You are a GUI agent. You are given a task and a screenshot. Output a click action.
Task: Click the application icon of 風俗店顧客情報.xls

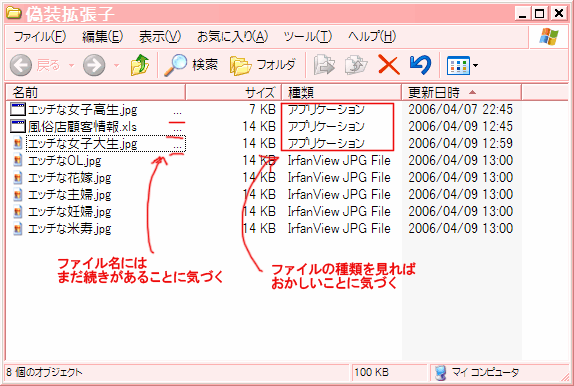(18, 127)
